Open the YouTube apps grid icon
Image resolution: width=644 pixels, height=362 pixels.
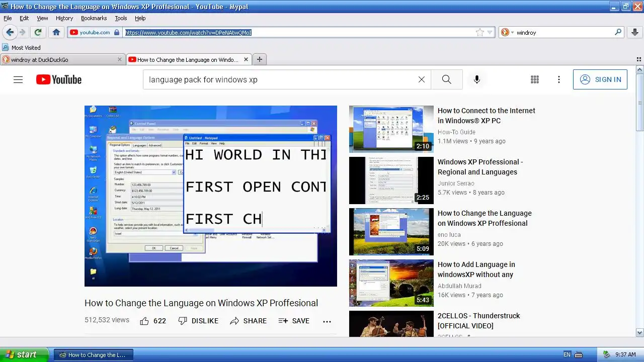pyautogui.click(x=535, y=79)
